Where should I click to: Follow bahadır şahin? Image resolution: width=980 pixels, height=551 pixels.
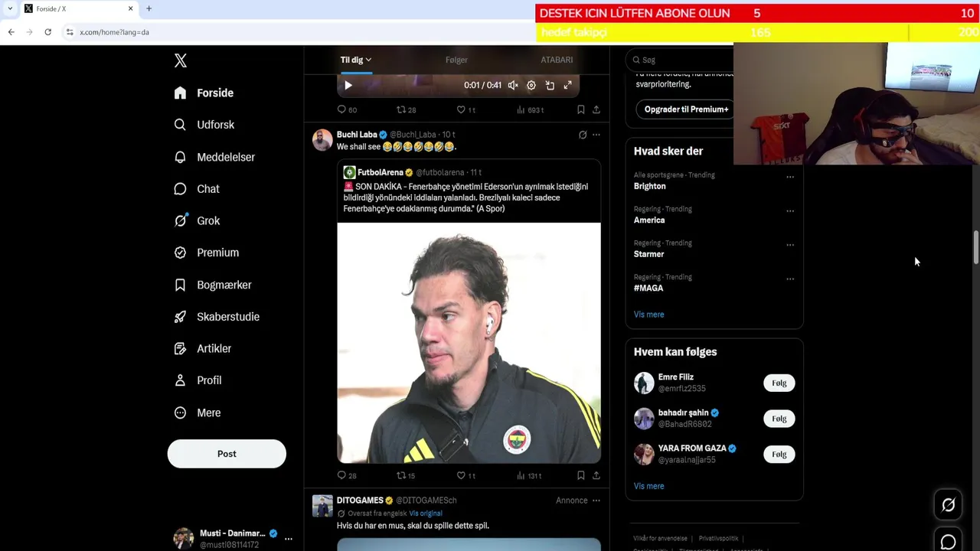779,419
